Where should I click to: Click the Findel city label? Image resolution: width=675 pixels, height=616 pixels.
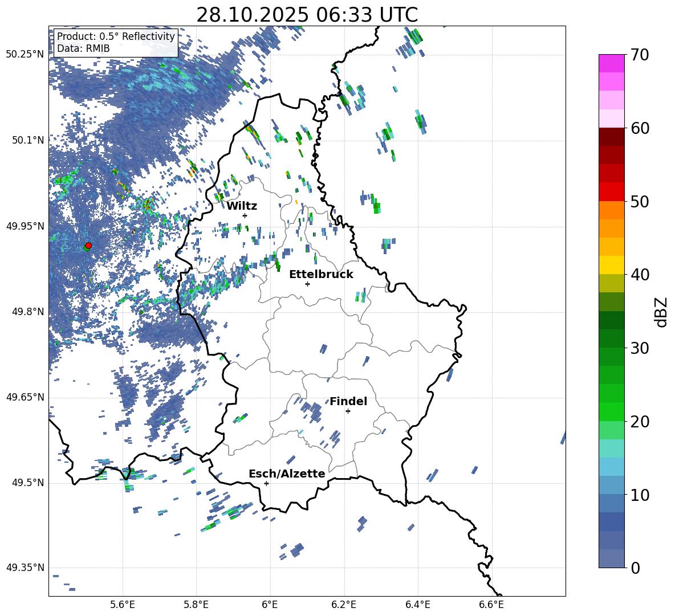pos(348,401)
